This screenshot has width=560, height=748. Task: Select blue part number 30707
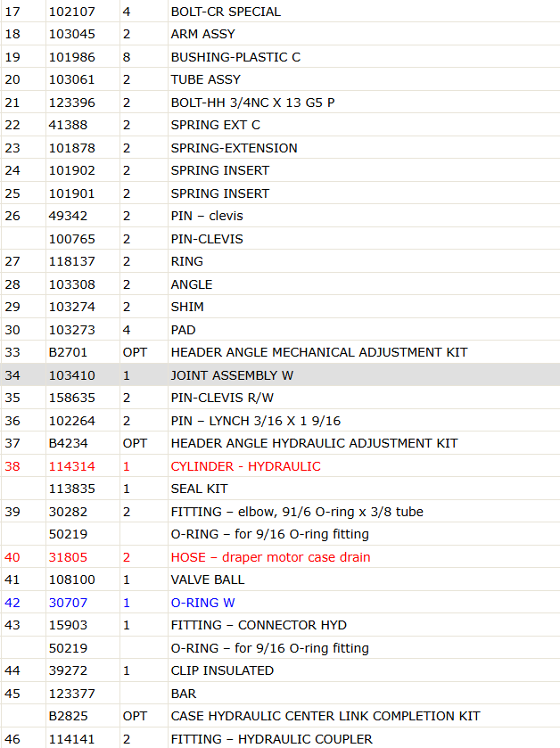tap(68, 603)
